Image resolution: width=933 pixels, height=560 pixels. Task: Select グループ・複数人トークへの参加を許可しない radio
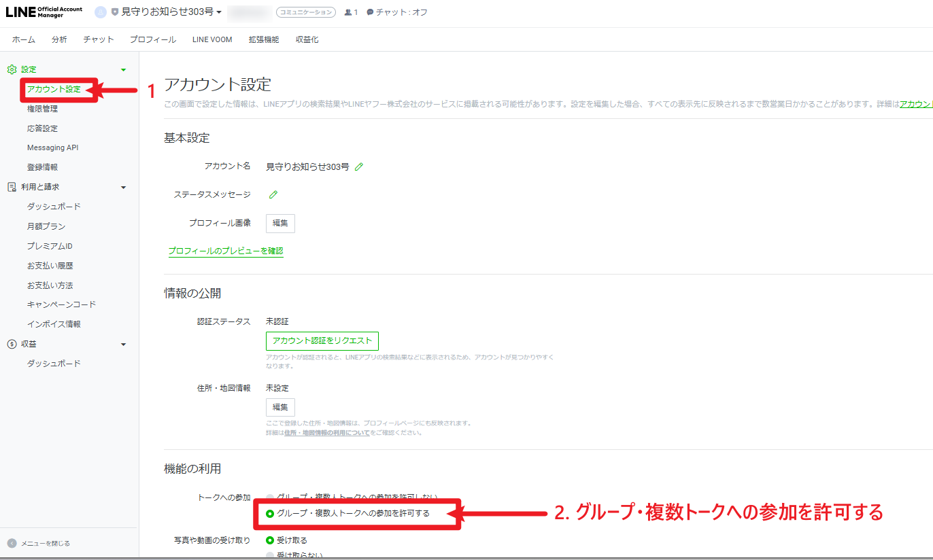(270, 497)
